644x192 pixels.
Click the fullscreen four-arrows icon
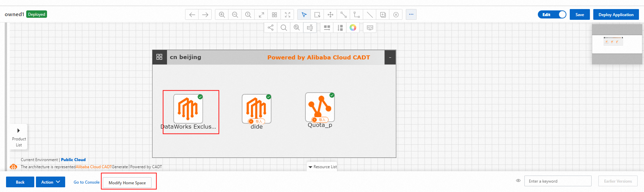pyautogui.click(x=288, y=15)
